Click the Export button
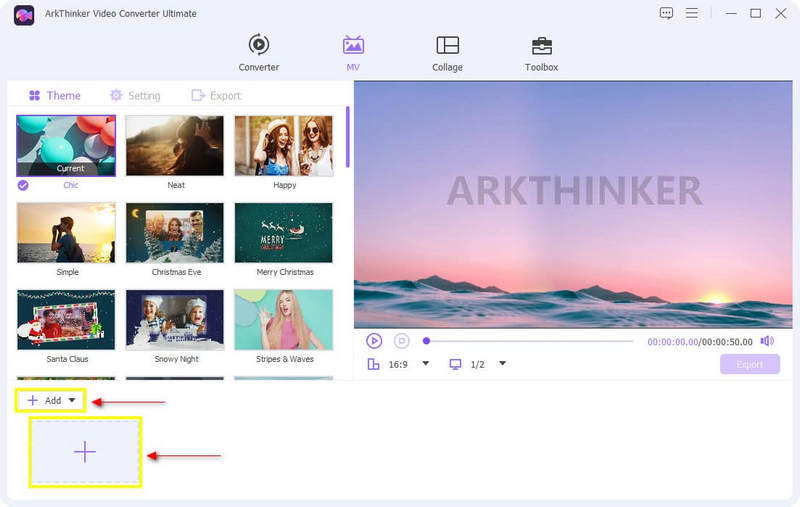The image size is (800, 507). pos(749,364)
